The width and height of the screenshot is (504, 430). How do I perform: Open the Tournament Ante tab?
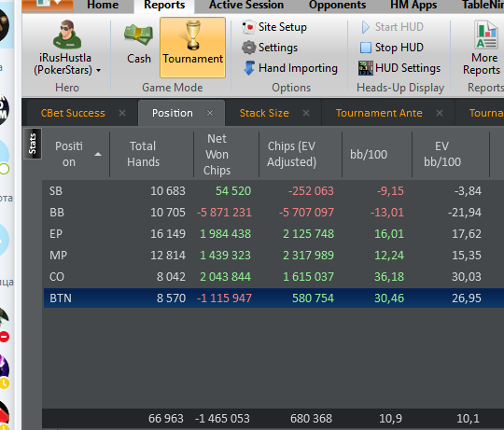pyautogui.click(x=379, y=113)
